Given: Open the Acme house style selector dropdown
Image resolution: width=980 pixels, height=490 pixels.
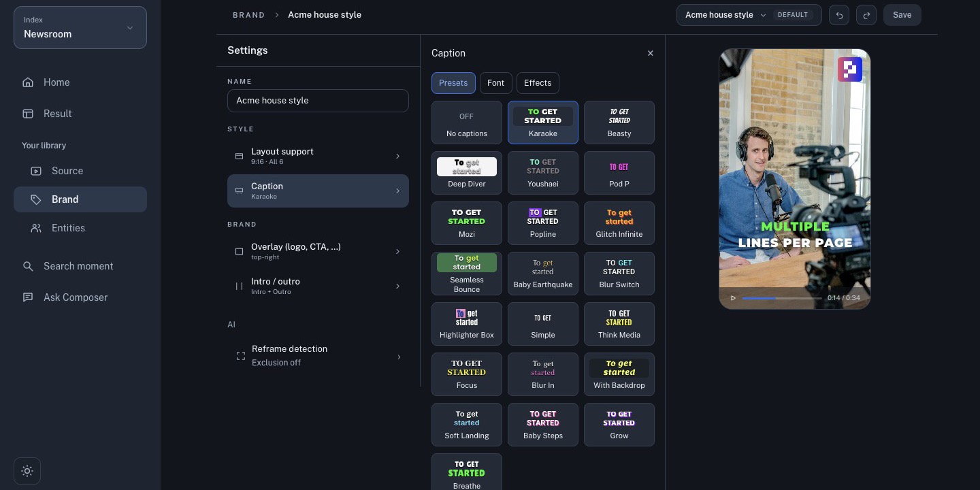Looking at the screenshot, I should pos(749,15).
